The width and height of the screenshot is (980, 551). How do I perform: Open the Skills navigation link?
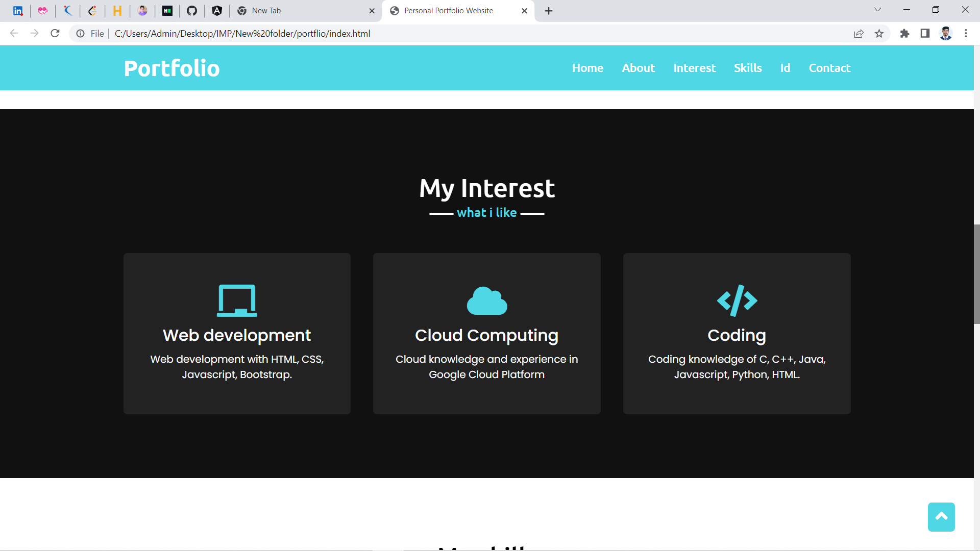[748, 68]
